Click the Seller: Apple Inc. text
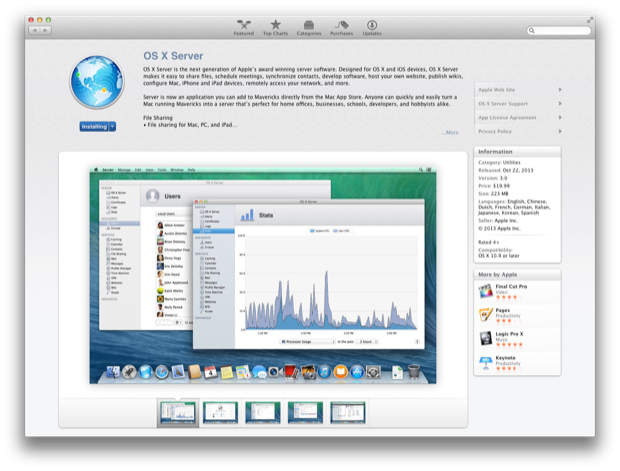Screen dimensions: 620x471 [498, 221]
